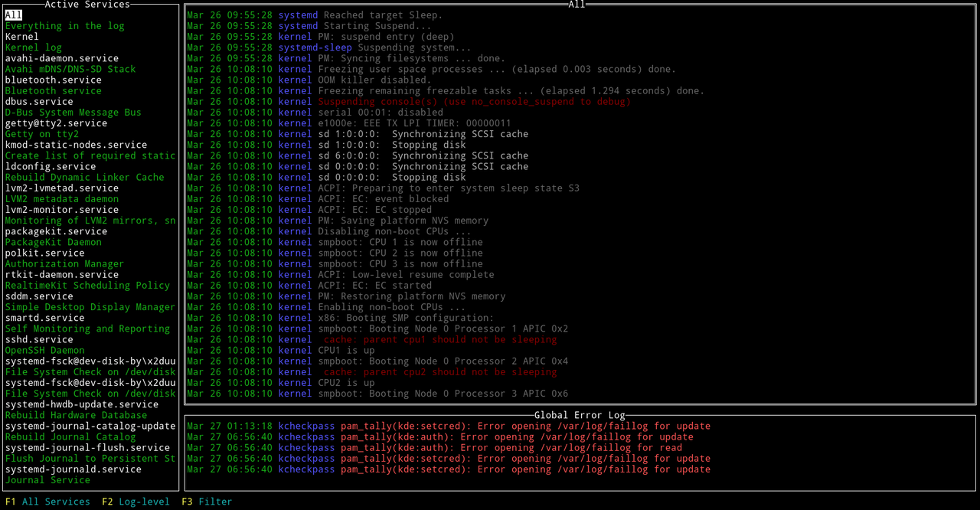Select ldconfig.service entry

tap(51, 166)
